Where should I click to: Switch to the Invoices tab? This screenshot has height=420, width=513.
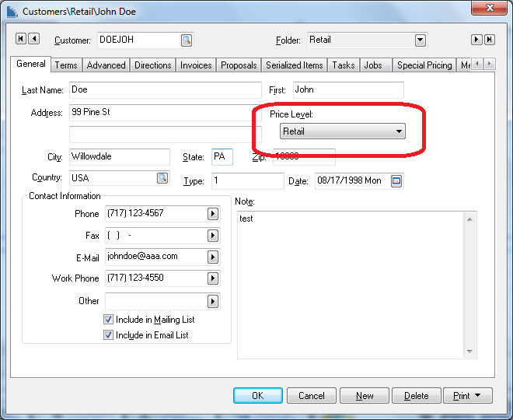(196, 65)
